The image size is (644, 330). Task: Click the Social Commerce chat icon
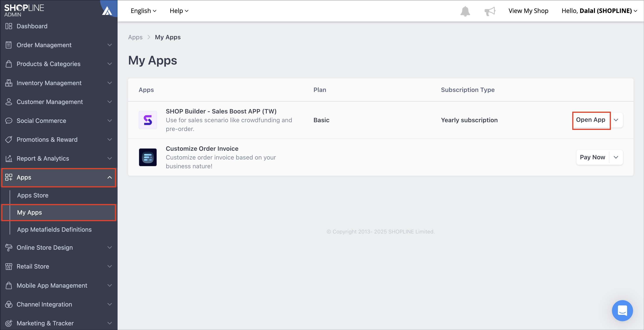coord(9,121)
